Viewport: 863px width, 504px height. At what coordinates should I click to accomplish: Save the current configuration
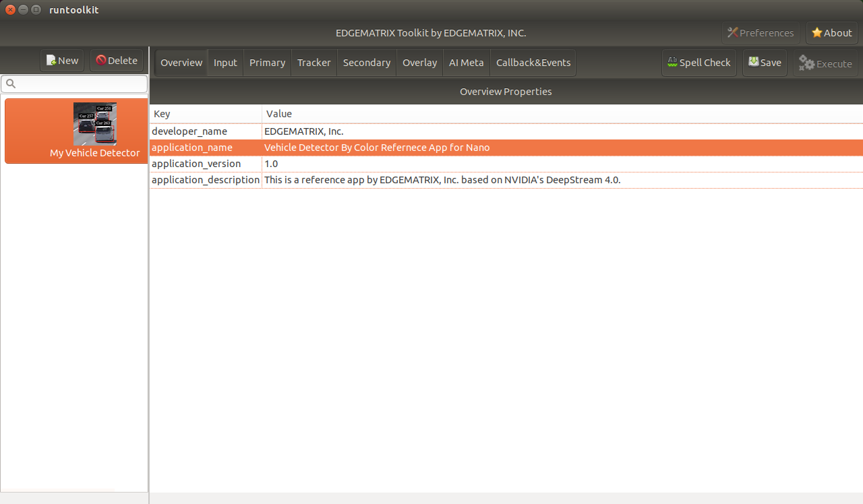click(x=765, y=63)
